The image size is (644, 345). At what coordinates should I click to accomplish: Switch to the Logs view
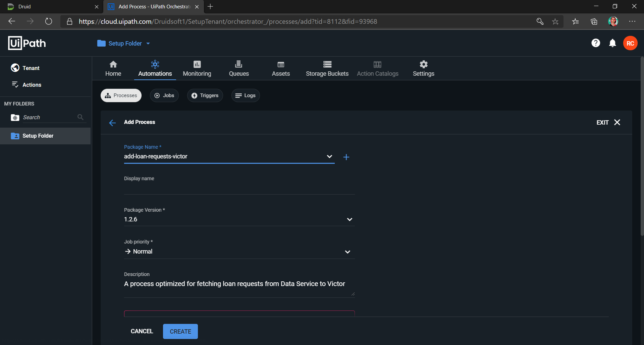tap(246, 95)
